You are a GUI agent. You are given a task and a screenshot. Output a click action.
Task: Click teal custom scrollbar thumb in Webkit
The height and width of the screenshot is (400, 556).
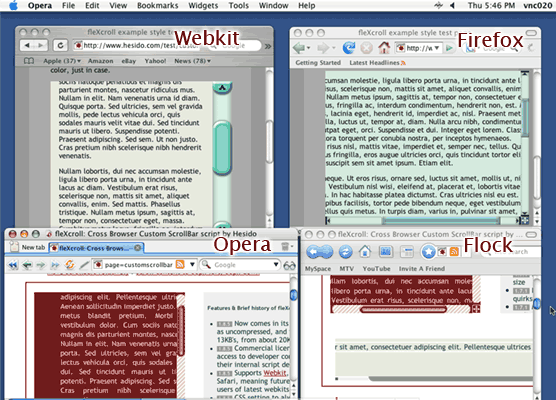(222, 147)
